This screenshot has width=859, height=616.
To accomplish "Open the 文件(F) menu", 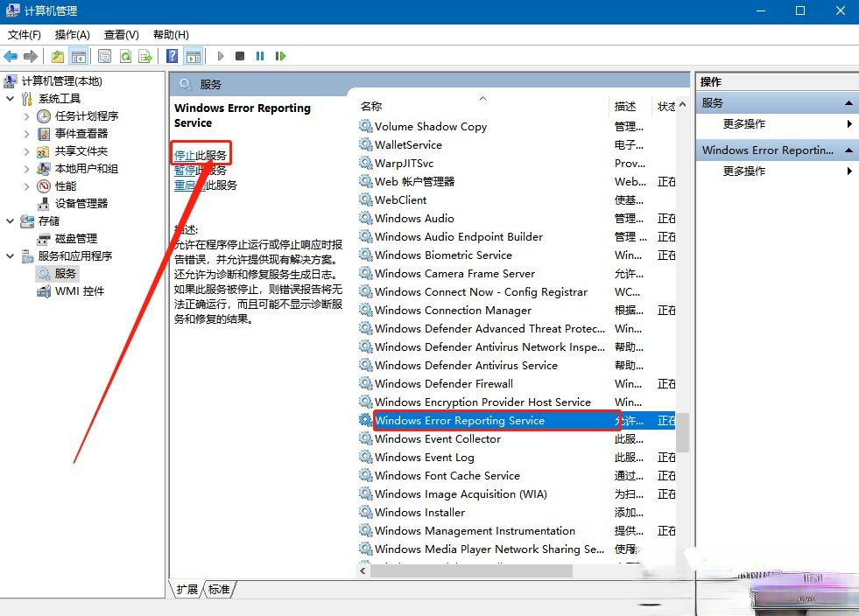I will tap(25, 35).
